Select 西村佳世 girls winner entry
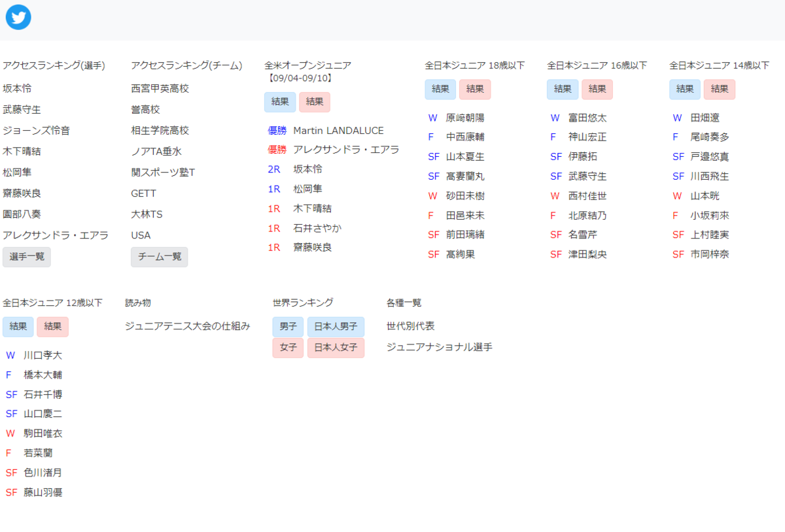Viewport: 785px width, 532px height. coord(587,196)
